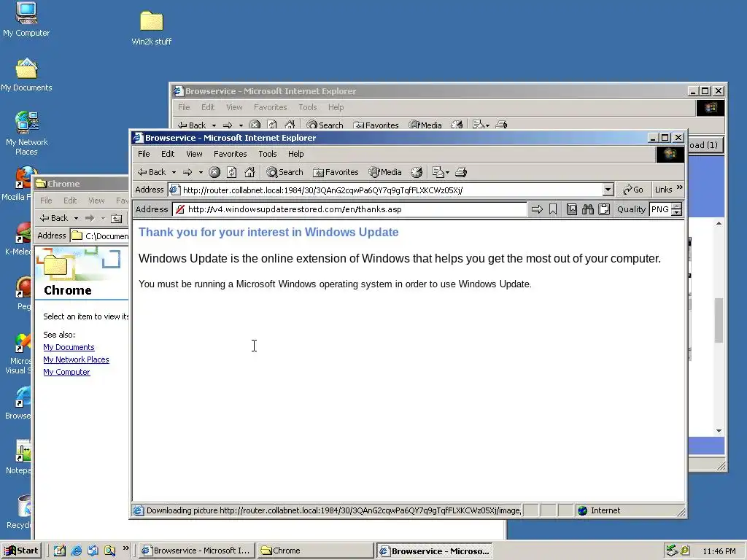Click Browservice open bookmarks icon
This screenshot has width=747, height=560.
572,209
